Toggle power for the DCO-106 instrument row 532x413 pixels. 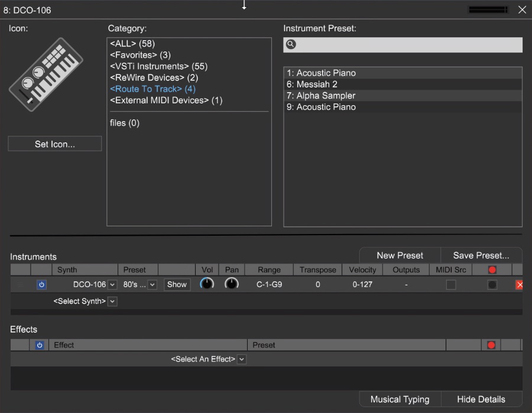(41, 284)
